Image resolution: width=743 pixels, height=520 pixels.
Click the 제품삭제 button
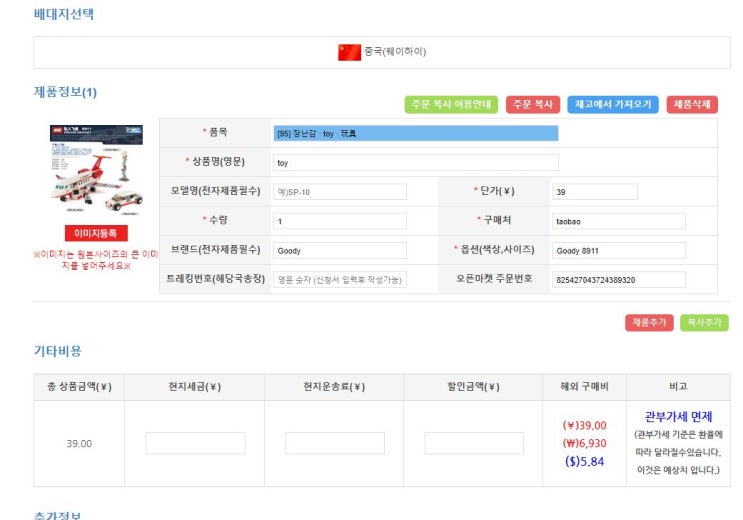point(692,104)
